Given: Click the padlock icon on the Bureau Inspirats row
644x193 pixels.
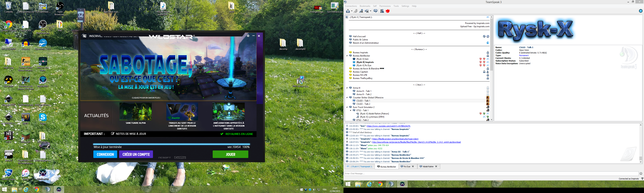Looking at the screenshot, I should pyautogui.click(x=488, y=52).
